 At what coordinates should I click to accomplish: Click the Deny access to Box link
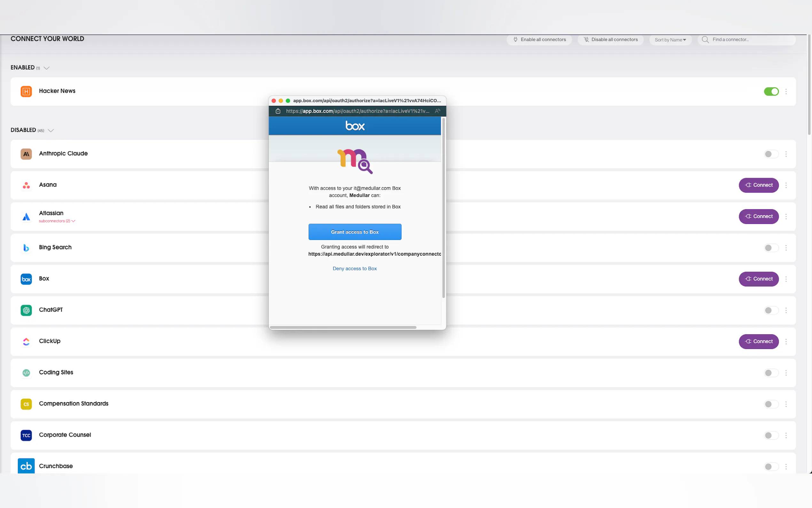click(355, 268)
